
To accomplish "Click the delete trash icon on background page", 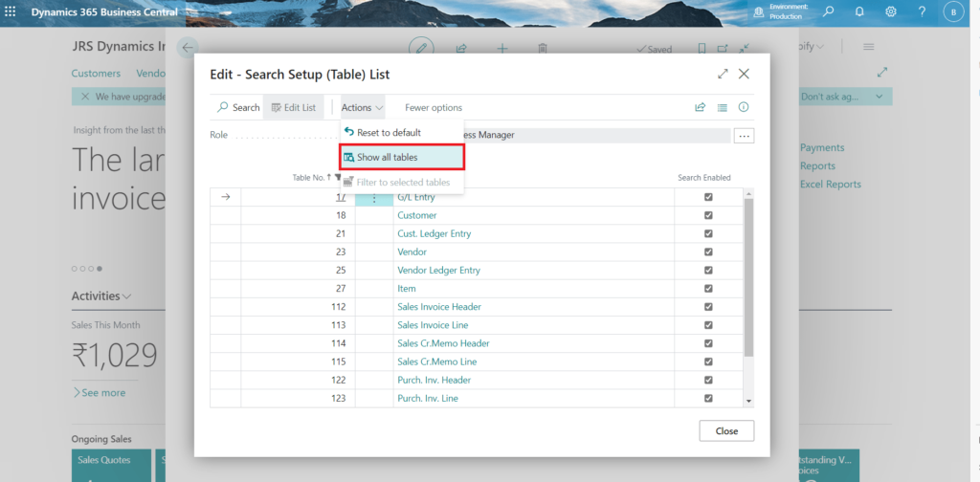I will click(543, 48).
